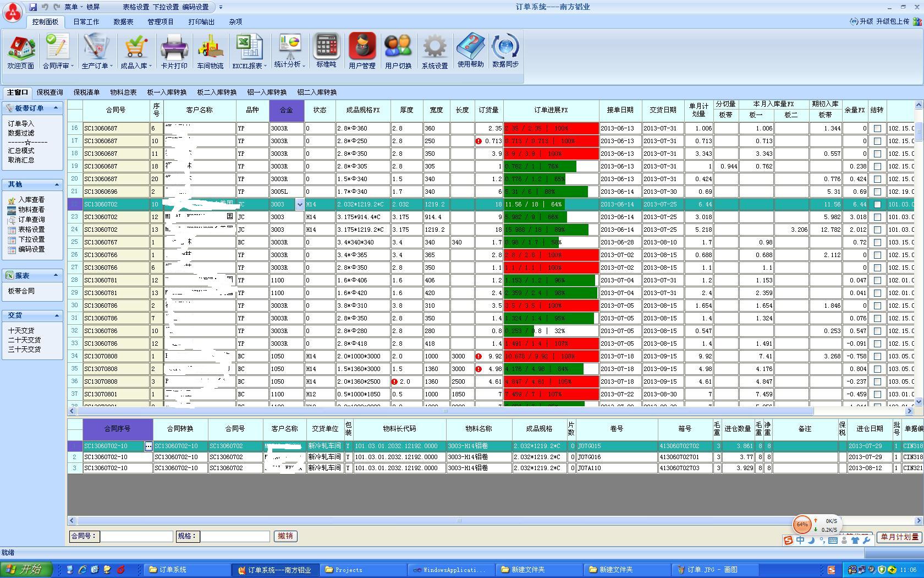Click the 撤销 button
924x578 pixels.
tap(285, 536)
